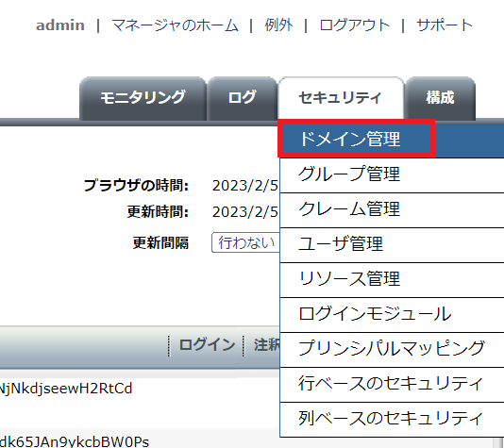Viewport: 504px width, 448px height.
Task: Expand the 更新間隔 dropdown
Action: [x=246, y=242]
